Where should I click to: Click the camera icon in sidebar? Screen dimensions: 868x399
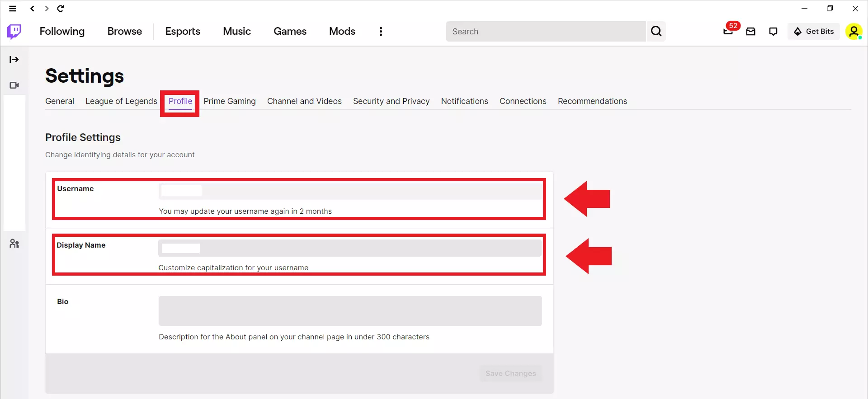[14, 85]
